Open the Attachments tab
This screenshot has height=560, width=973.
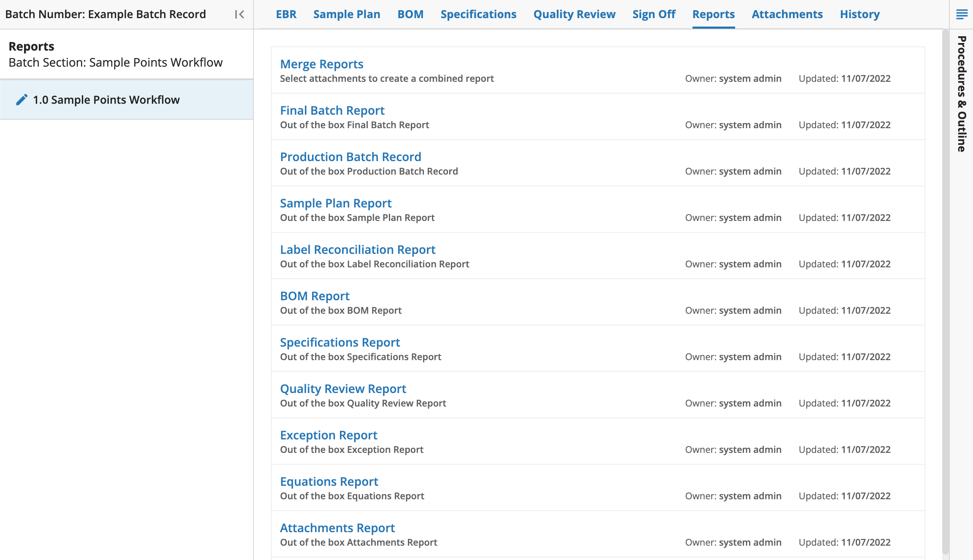pyautogui.click(x=787, y=14)
